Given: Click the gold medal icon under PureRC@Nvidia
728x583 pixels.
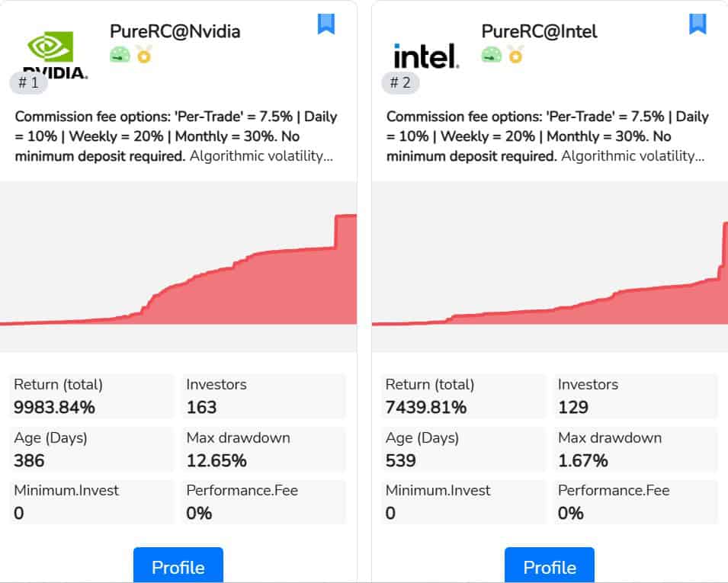Looking at the screenshot, I should tap(143, 54).
